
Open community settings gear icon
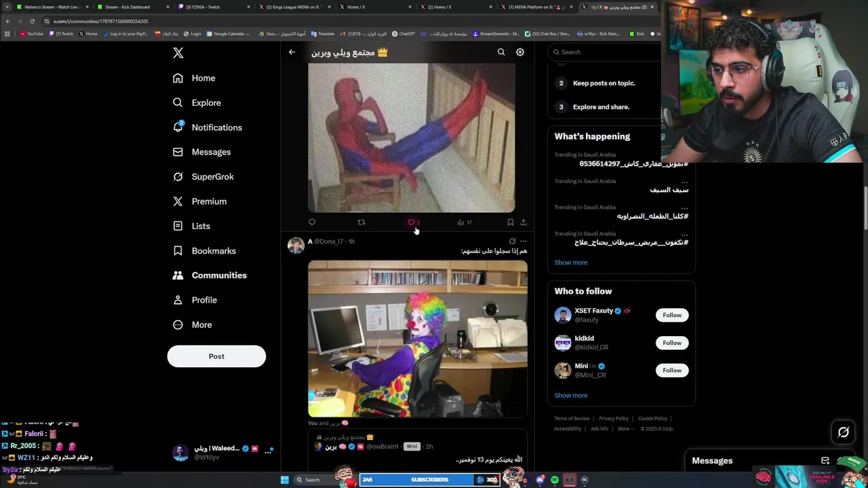(x=520, y=52)
